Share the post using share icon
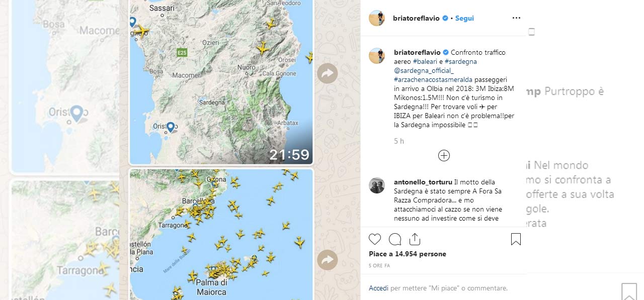Viewport: 644px width, 300px height. [x=415, y=239]
